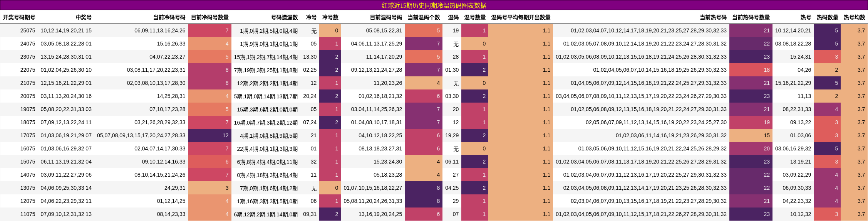Viewport: 868px width, 221px height.
Task: Select the 号码遗漏数 column header
Action: click(285, 17)
